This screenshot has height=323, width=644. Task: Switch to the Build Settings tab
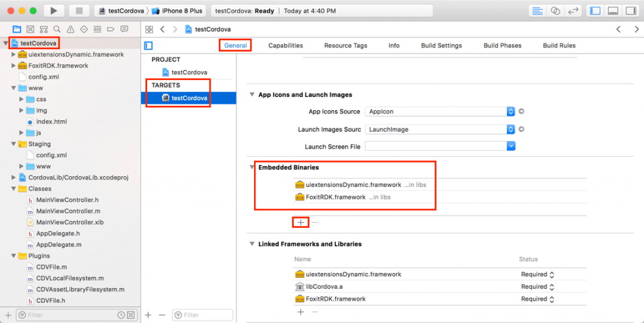point(441,45)
